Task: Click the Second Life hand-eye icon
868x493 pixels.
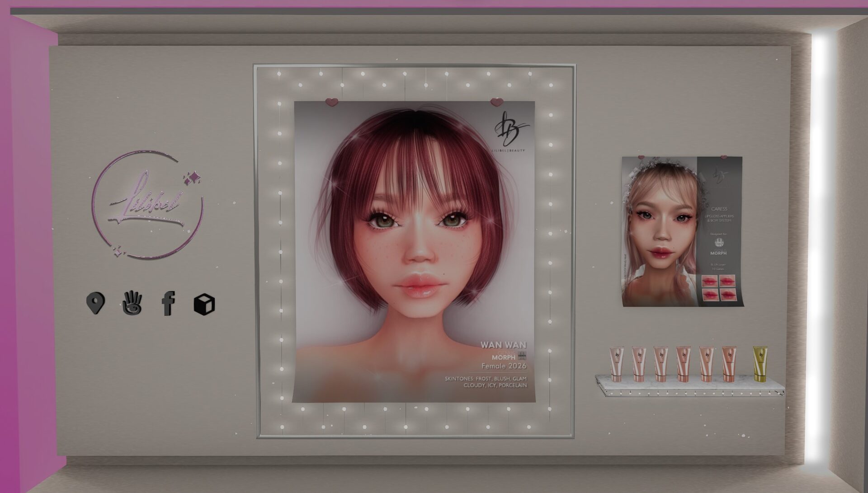Action: (x=132, y=303)
